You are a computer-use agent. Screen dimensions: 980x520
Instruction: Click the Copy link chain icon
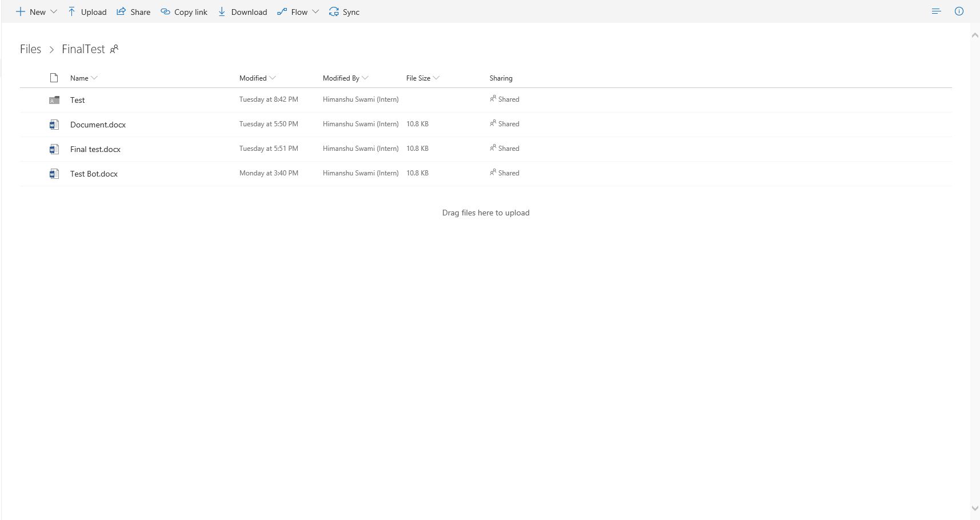(x=165, y=11)
